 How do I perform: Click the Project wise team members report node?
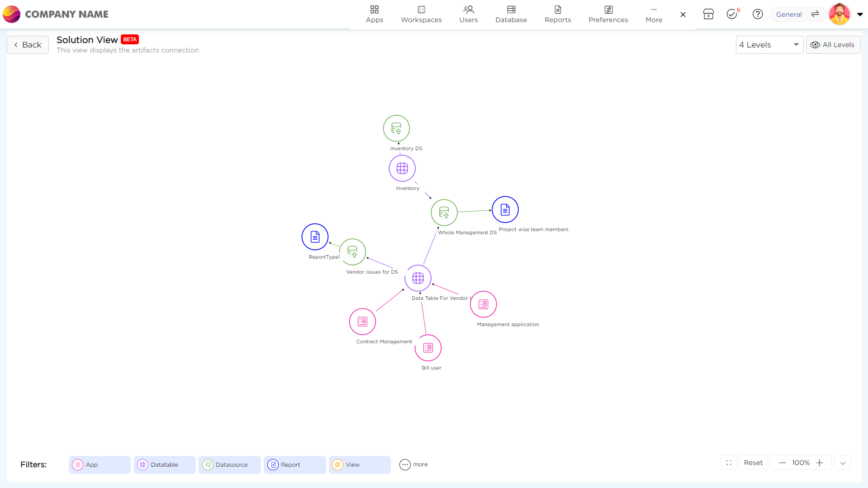[505, 210]
